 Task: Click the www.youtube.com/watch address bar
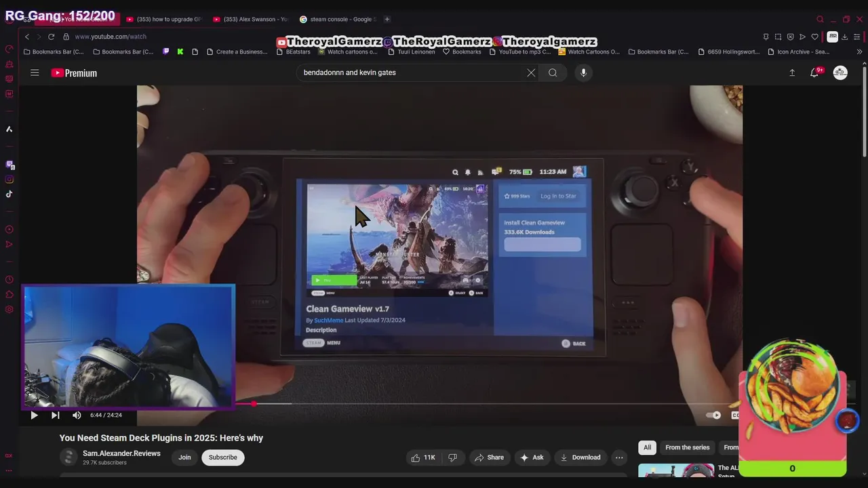111,37
